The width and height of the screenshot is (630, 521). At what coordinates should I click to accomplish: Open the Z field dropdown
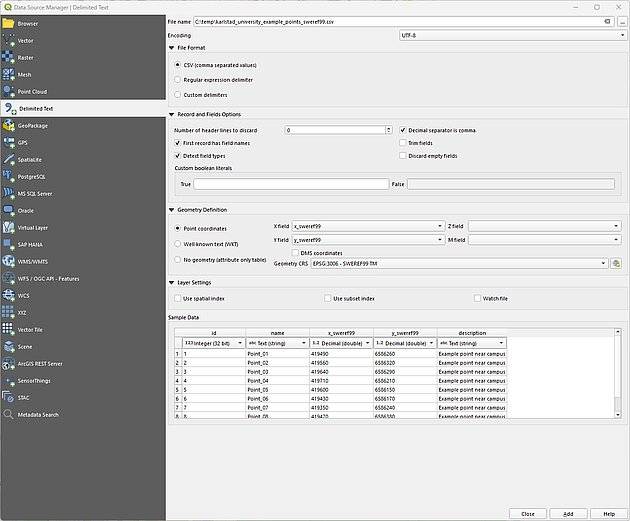click(x=544, y=226)
